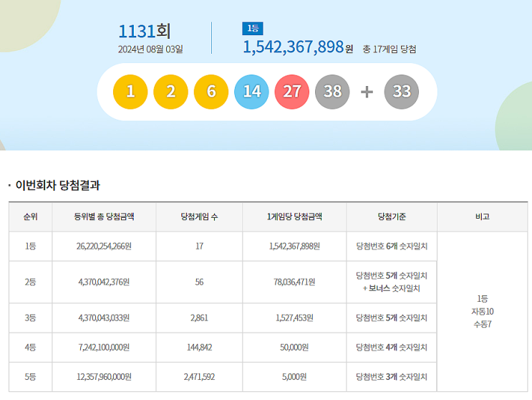Click the 5등 rank cell
This screenshot has width=532, height=400.
click(31, 377)
